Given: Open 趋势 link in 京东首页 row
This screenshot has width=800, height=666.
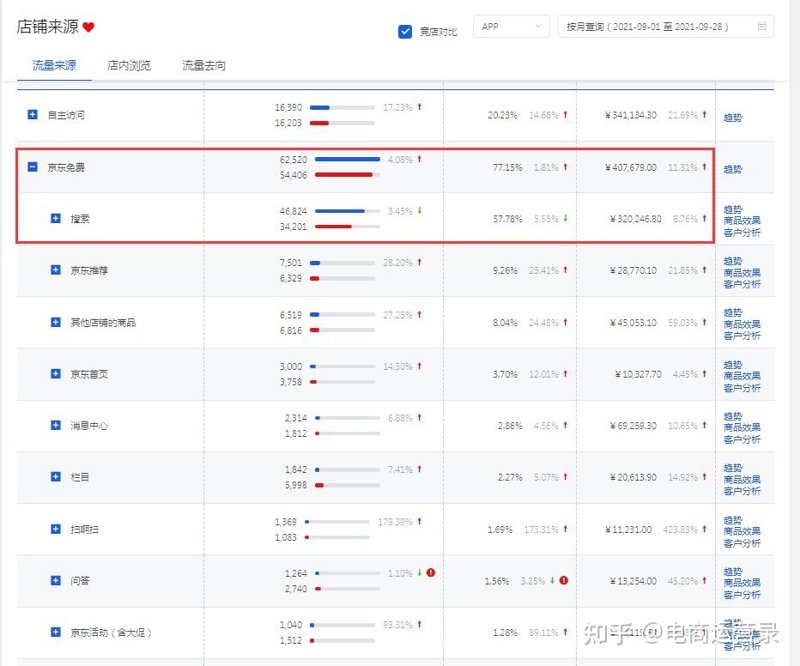Looking at the screenshot, I should tap(733, 364).
